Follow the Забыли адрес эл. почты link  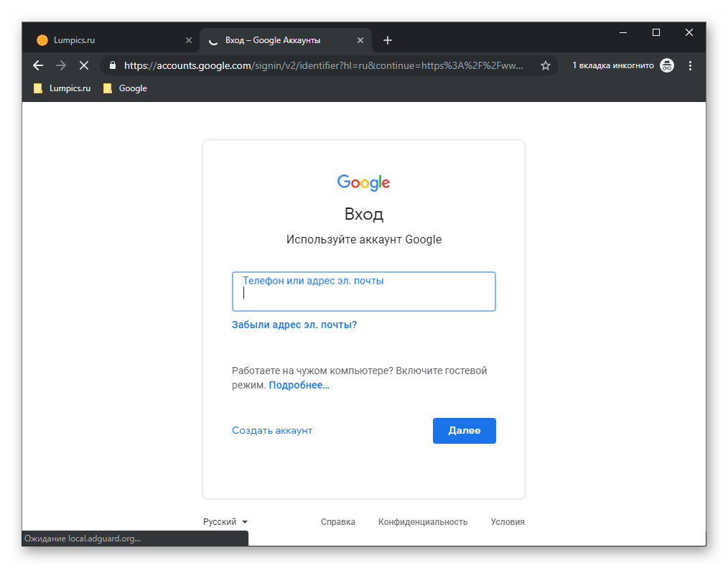[x=294, y=325]
